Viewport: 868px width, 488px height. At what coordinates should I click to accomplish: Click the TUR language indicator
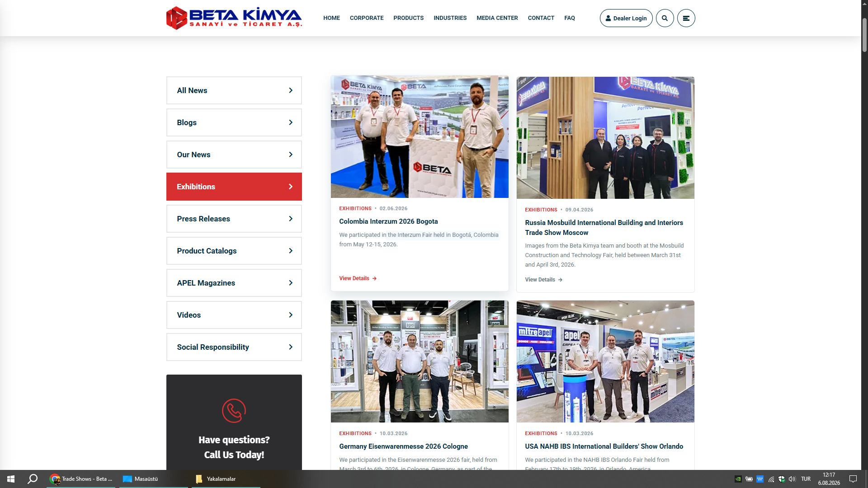pyautogui.click(x=806, y=479)
